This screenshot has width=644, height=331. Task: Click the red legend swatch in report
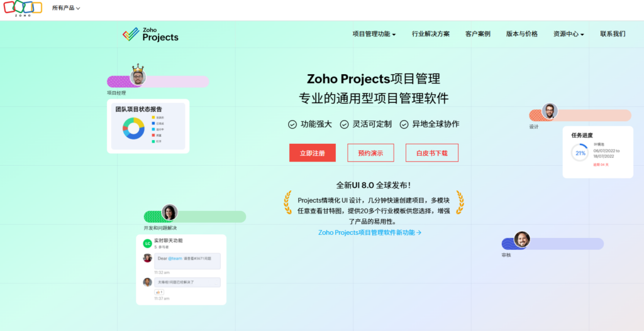pos(153,135)
